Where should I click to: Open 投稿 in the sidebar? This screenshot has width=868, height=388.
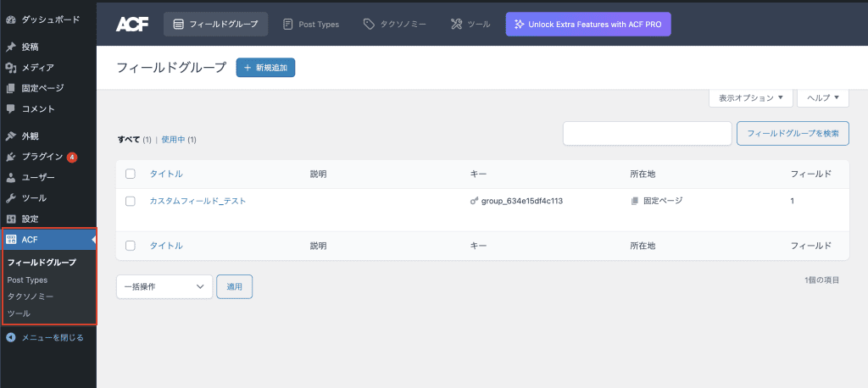click(x=30, y=47)
